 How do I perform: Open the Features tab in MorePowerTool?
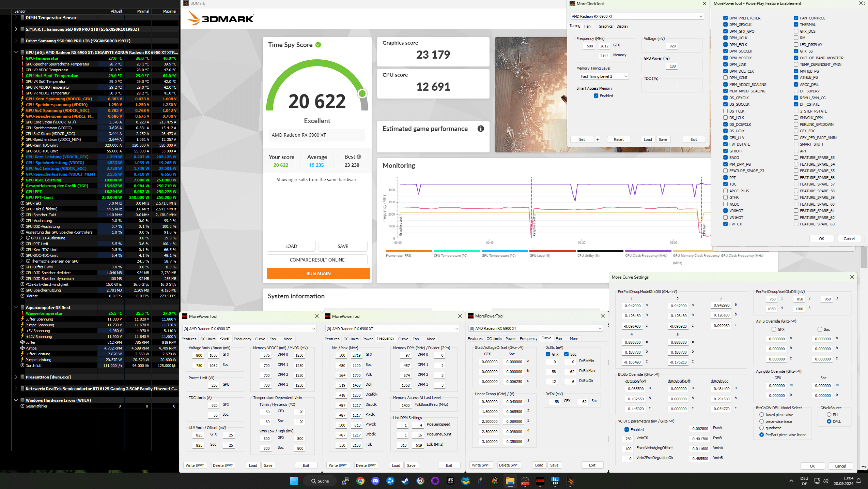click(x=189, y=339)
